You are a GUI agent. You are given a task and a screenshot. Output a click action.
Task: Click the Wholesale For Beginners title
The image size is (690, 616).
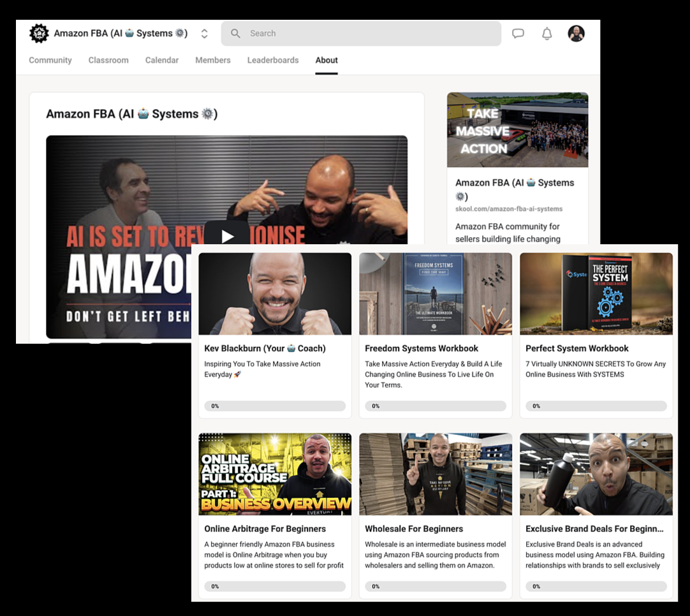tap(414, 529)
